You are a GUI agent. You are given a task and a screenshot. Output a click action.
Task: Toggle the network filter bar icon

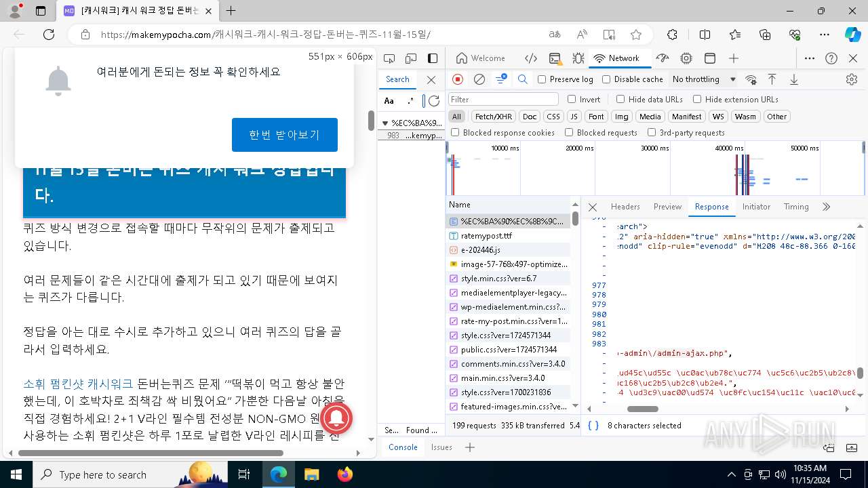coord(501,79)
